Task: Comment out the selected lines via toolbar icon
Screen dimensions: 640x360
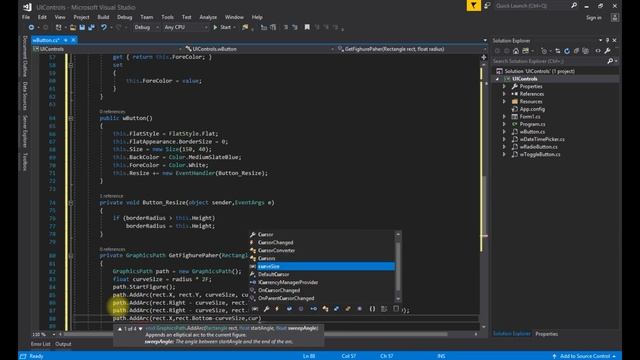Action: 285,27
